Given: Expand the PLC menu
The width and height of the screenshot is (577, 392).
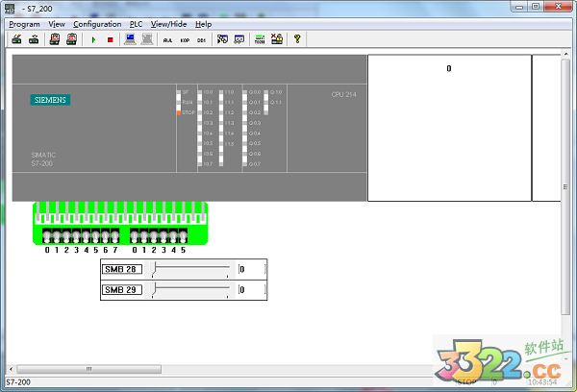Looking at the screenshot, I should [136, 23].
